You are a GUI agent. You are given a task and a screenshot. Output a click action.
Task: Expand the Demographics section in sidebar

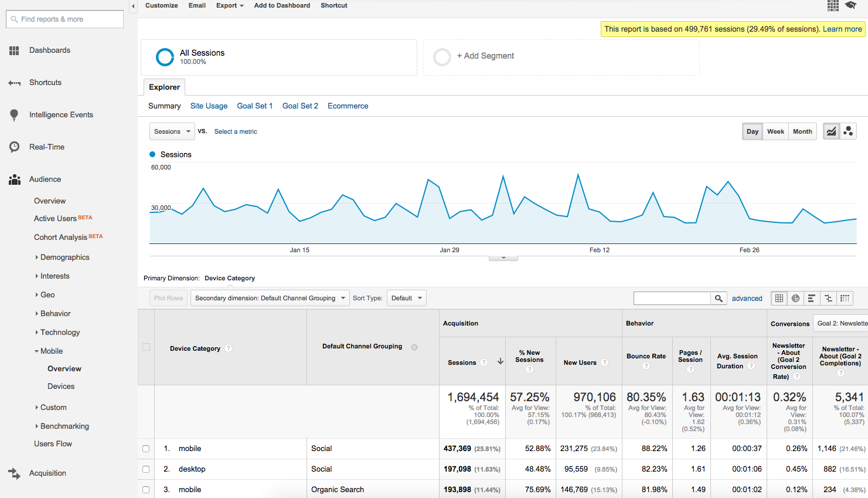[64, 258]
